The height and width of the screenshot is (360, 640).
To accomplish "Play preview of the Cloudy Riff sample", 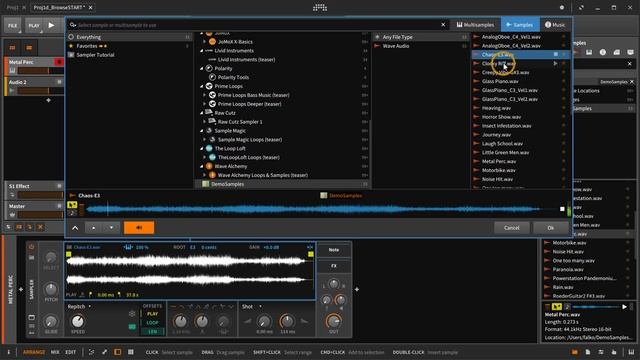I will pos(555,63).
